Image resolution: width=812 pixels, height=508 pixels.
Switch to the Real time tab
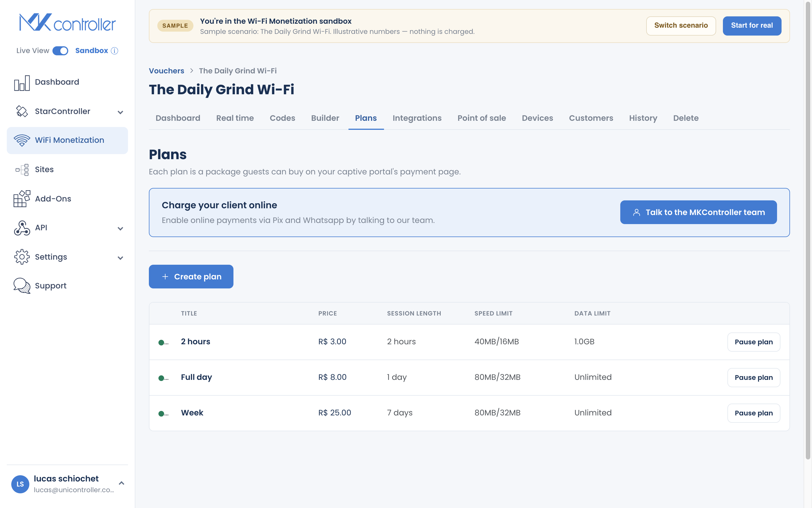click(235, 118)
